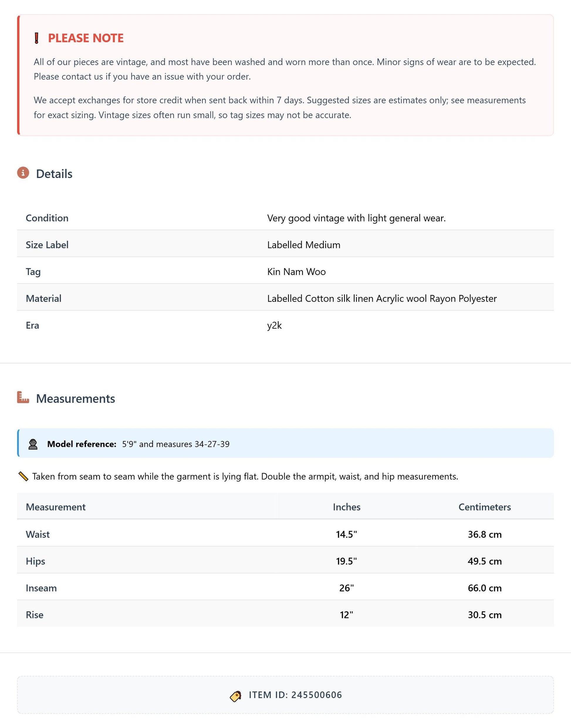
Task: Click the Hips 49.5 cm value
Action: coord(484,561)
